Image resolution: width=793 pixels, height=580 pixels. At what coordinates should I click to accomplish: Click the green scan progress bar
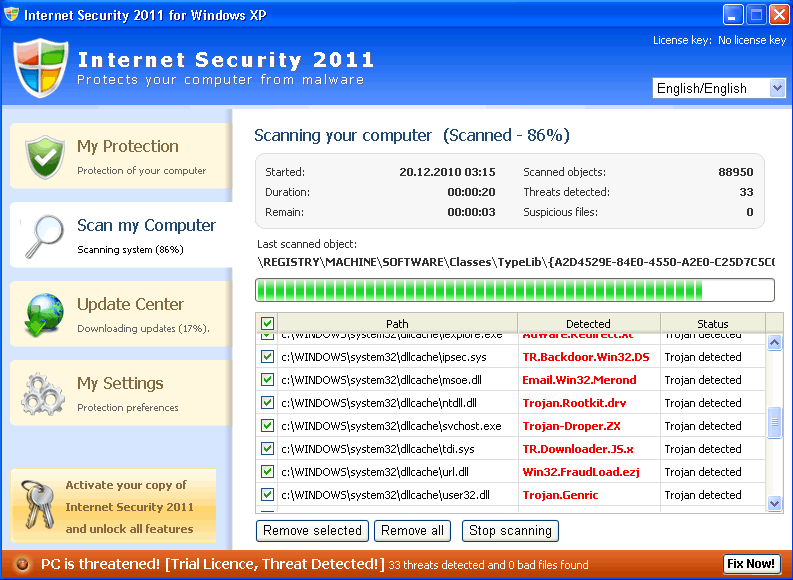514,290
